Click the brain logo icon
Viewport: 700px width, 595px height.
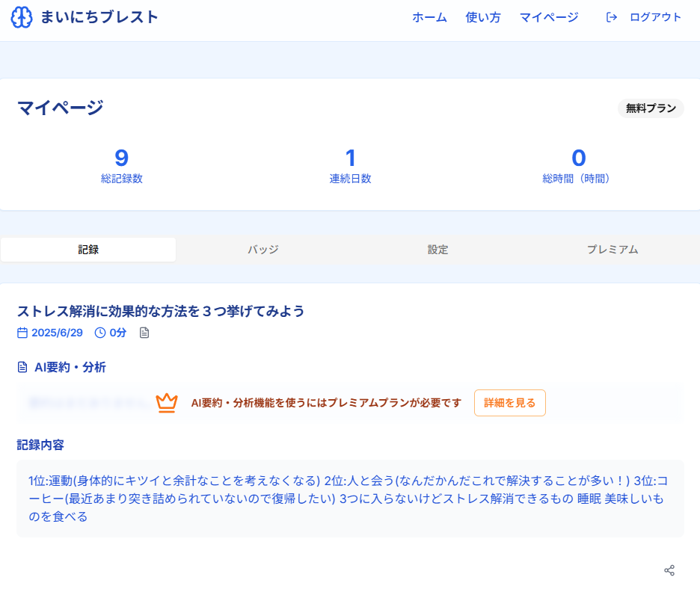[22, 17]
